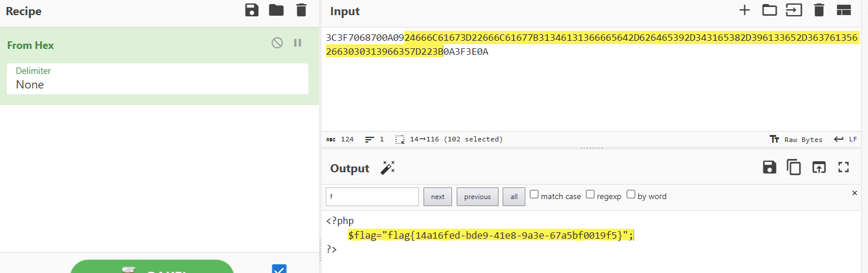Copy the raw output to clipboard
The image size is (868, 273).
[794, 168]
